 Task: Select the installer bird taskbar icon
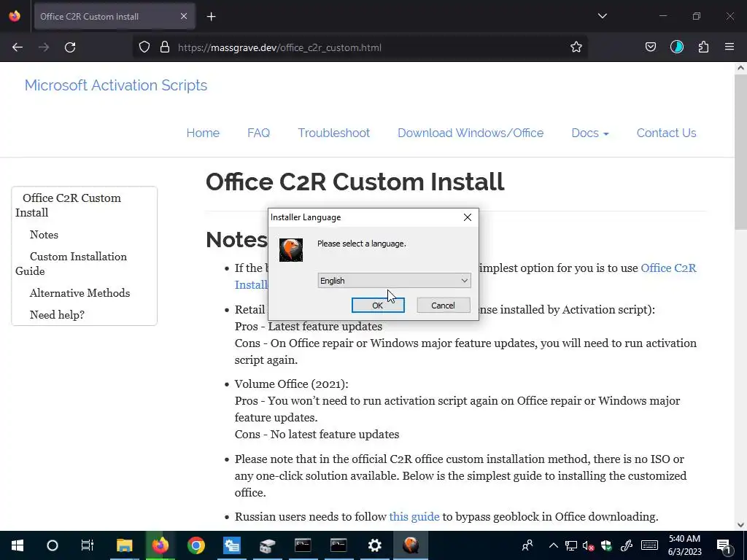(x=411, y=545)
